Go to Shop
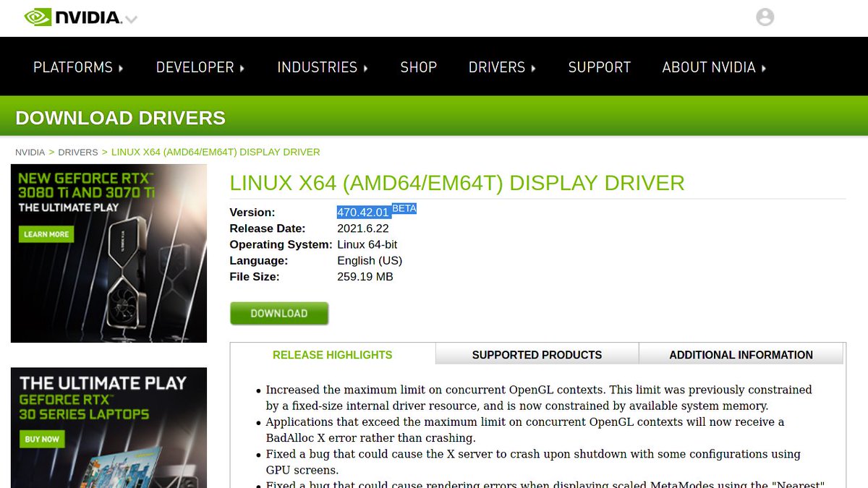This screenshot has height=488, width=868. pyautogui.click(x=419, y=67)
